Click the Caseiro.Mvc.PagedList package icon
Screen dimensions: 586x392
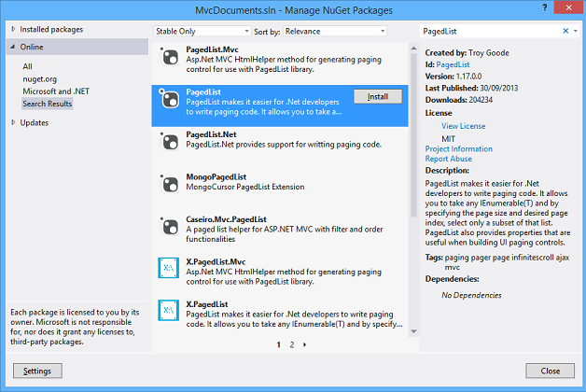(x=169, y=226)
